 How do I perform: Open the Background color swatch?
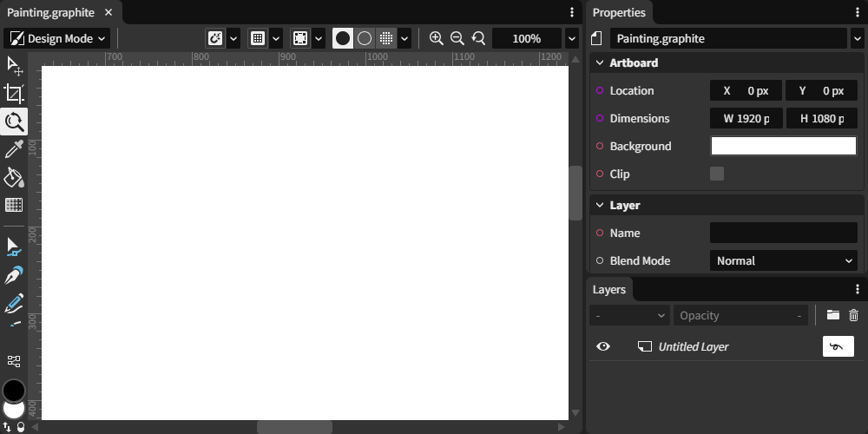click(x=784, y=146)
